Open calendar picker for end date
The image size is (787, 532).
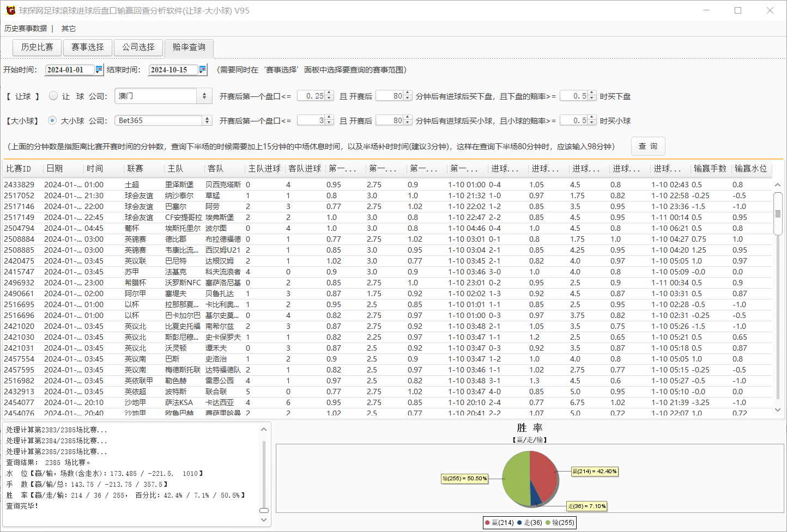pos(202,70)
